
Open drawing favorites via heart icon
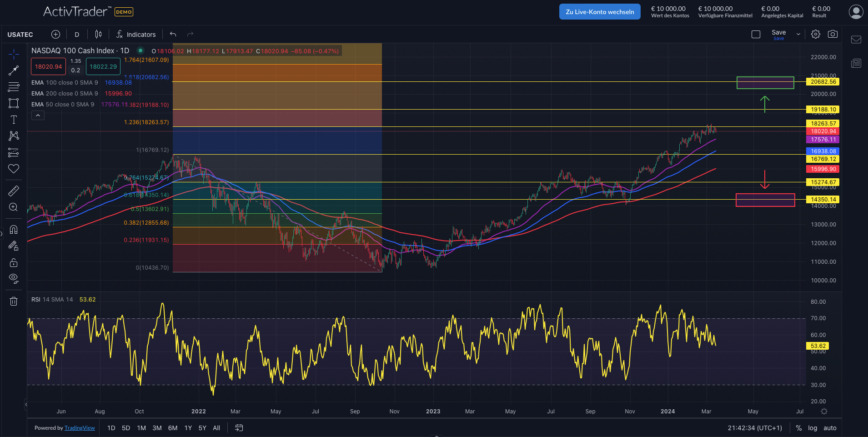tap(14, 169)
